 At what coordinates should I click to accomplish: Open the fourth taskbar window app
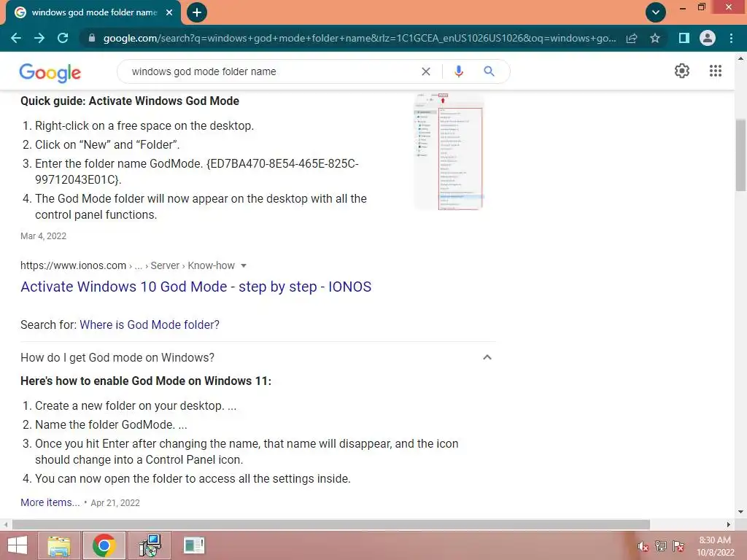pos(194,545)
